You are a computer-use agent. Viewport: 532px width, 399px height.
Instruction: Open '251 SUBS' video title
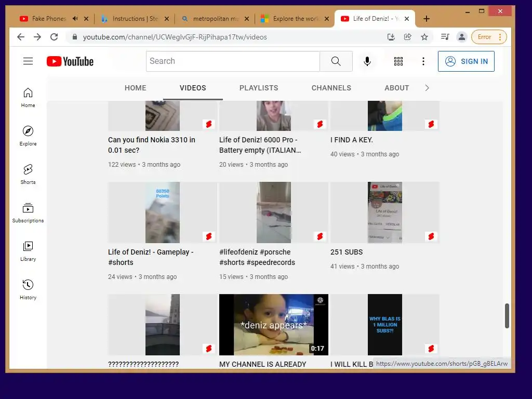point(347,252)
